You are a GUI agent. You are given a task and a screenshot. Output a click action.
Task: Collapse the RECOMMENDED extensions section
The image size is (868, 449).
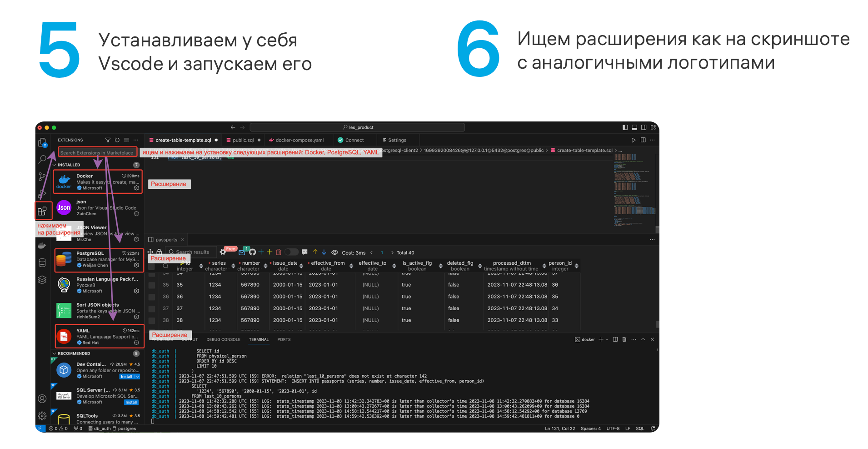pyautogui.click(x=55, y=353)
